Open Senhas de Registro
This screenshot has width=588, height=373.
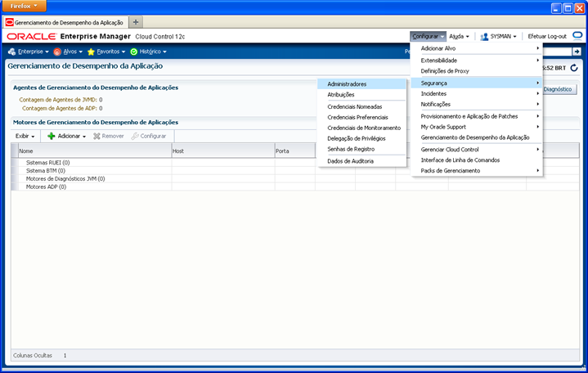361,149
